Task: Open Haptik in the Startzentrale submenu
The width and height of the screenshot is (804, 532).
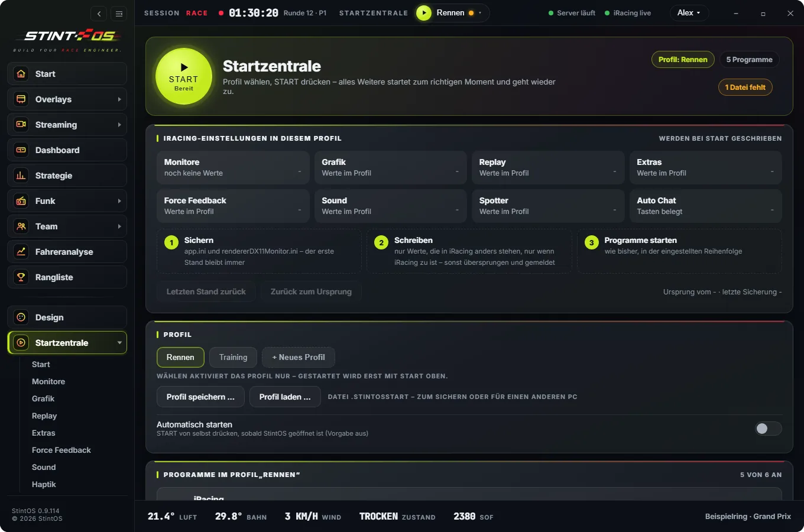Action: tap(44, 485)
